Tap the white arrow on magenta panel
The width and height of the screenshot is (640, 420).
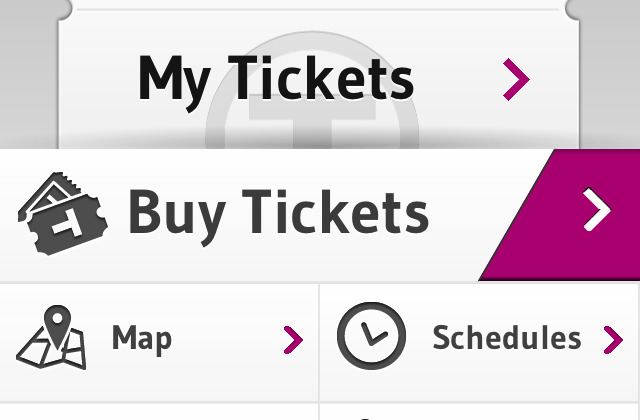597,209
